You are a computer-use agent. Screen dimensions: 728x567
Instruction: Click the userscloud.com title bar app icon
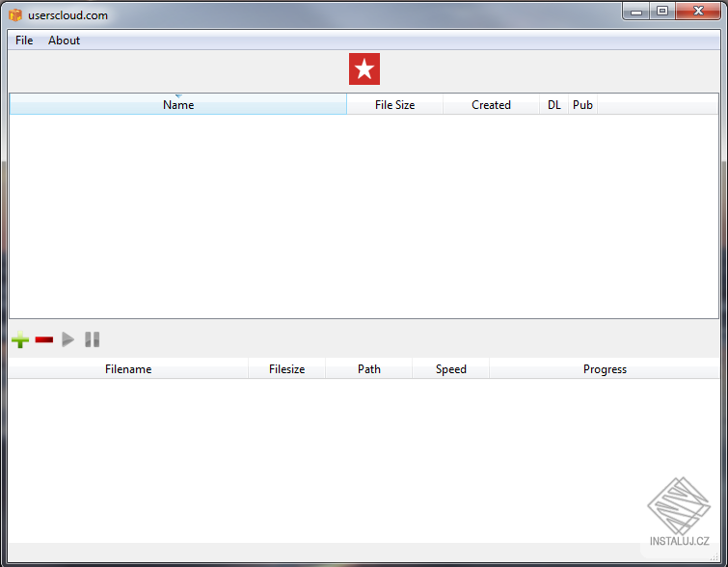click(15, 14)
